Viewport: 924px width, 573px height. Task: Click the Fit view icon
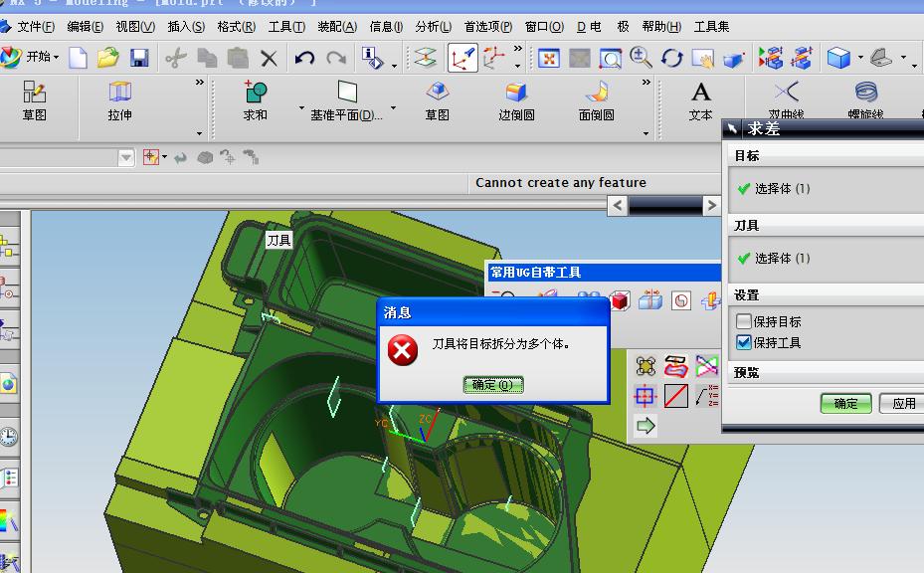549,58
